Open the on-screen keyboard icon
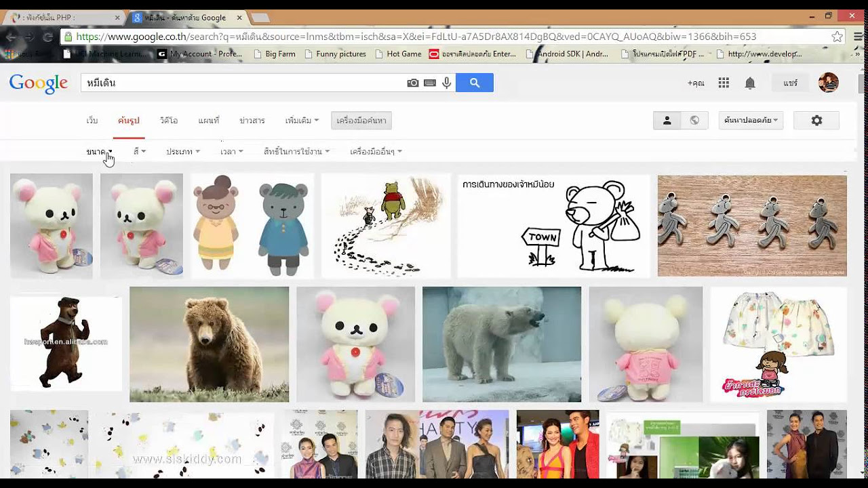Viewport: 868px width, 488px height. pos(429,83)
